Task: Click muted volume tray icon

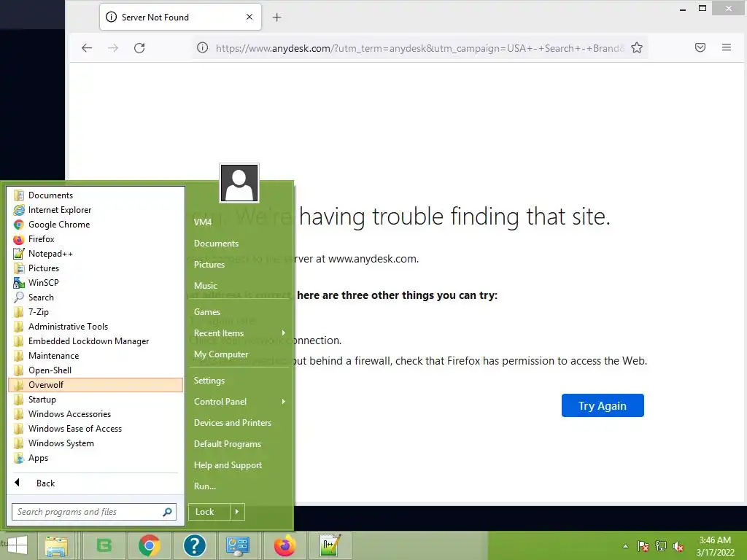Action: tap(678, 546)
